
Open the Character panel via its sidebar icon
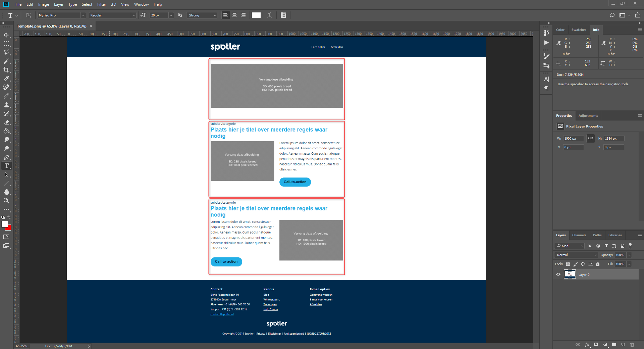click(546, 80)
